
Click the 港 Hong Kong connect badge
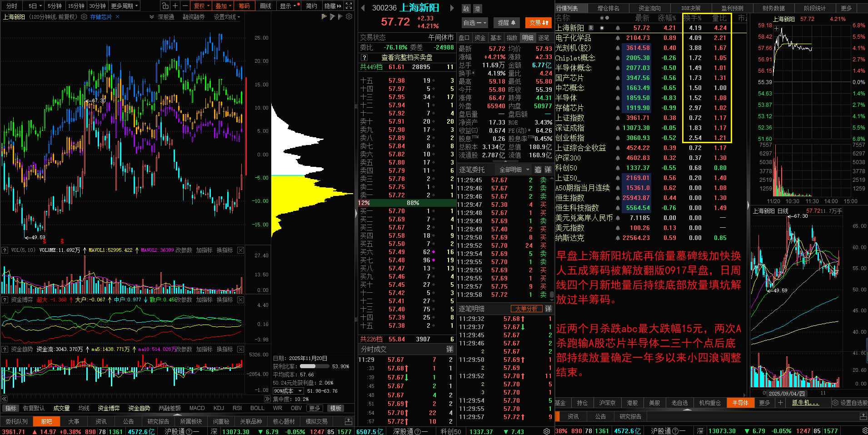point(477,9)
